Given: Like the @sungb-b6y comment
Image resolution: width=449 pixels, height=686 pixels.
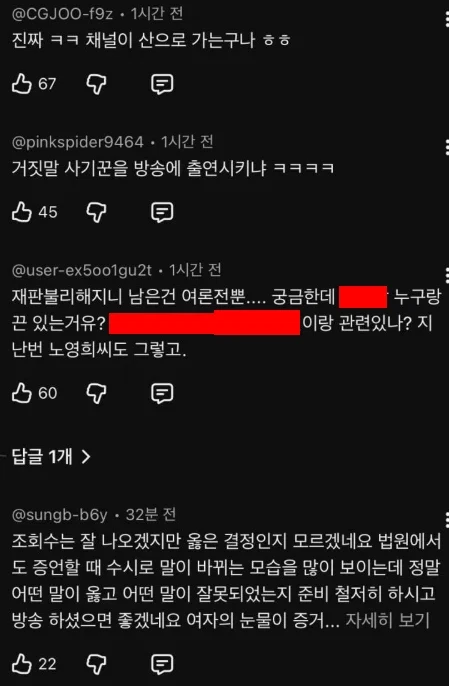Looking at the screenshot, I should 22,664.
